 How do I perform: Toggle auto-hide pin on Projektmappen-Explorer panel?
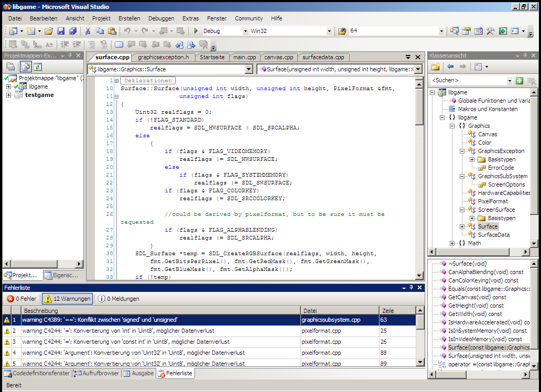click(x=70, y=55)
